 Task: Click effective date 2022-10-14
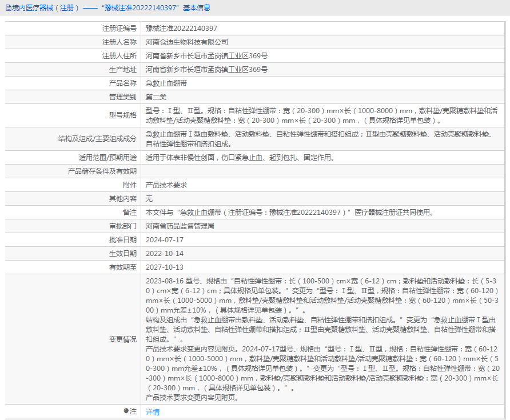pos(165,253)
